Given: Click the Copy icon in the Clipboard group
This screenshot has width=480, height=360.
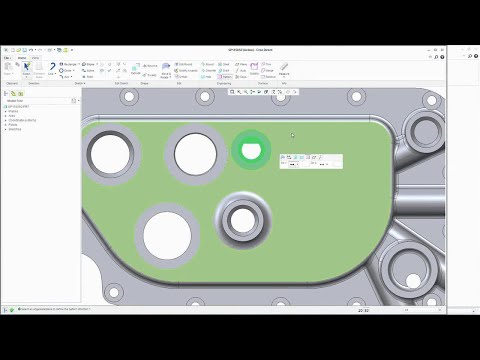Looking at the screenshot, I should pos(17,64).
